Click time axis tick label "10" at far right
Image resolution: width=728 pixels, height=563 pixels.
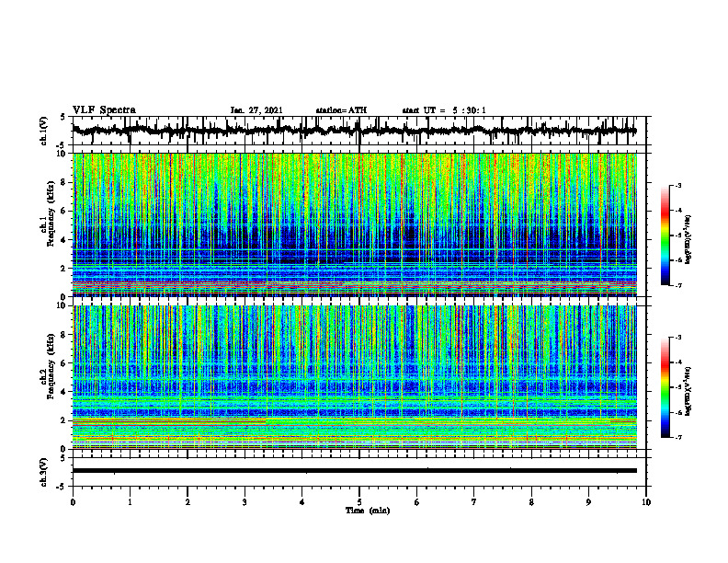click(646, 502)
